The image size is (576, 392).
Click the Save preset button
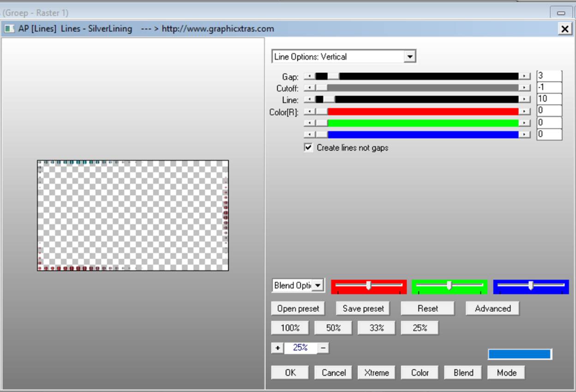363,308
